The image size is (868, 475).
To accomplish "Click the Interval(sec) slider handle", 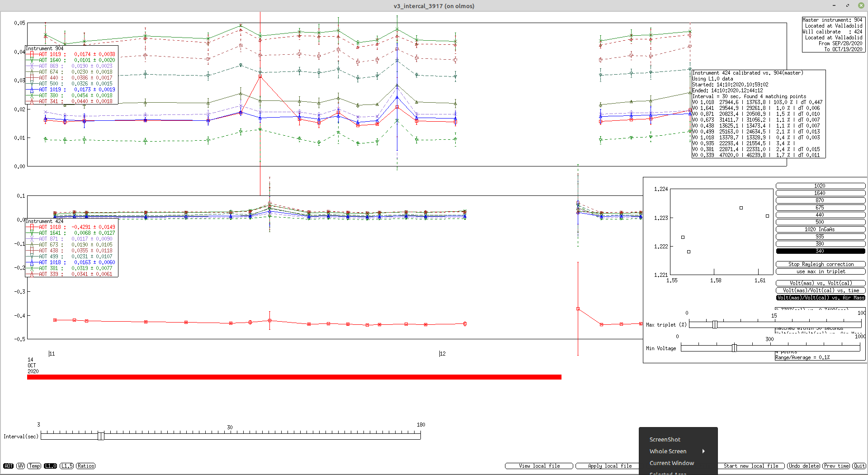I will coord(101,436).
